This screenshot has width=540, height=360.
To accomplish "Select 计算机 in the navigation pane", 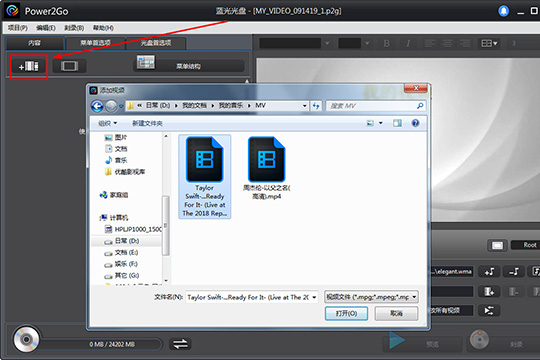I will 114,218.
